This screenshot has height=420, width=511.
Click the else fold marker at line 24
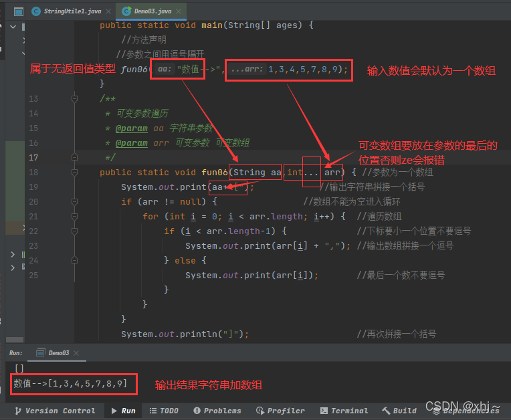click(x=74, y=260)
